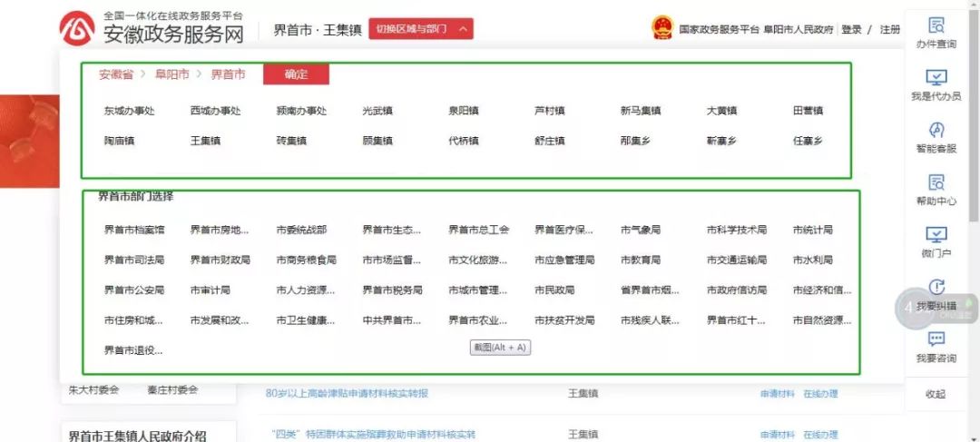Open 我要咨询 chat bubble icon
Image resolution: width=980 pixels, height=442 pixels.
(x=936, y=339)
